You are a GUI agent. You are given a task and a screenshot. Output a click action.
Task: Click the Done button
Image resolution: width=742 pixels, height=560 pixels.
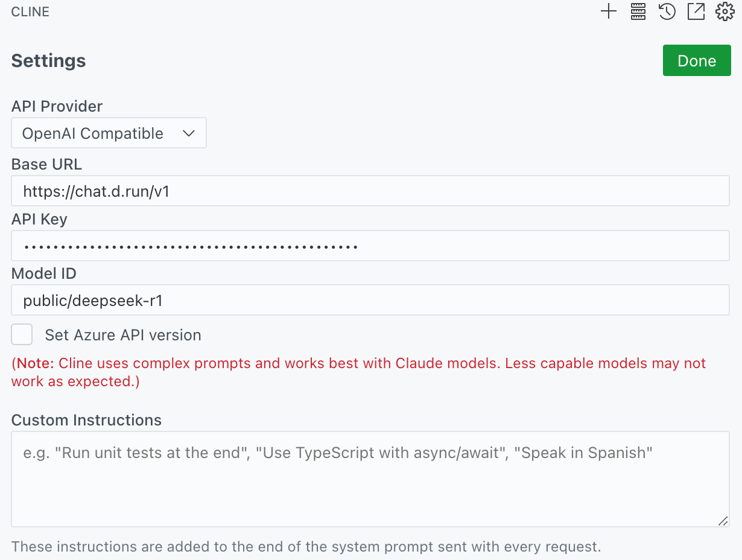(696, 61)
